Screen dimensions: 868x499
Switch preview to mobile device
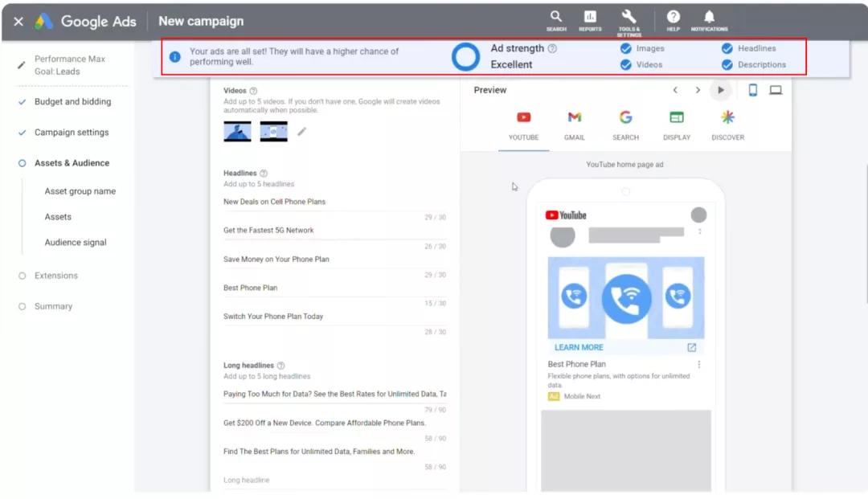click(x=753, y=90)
